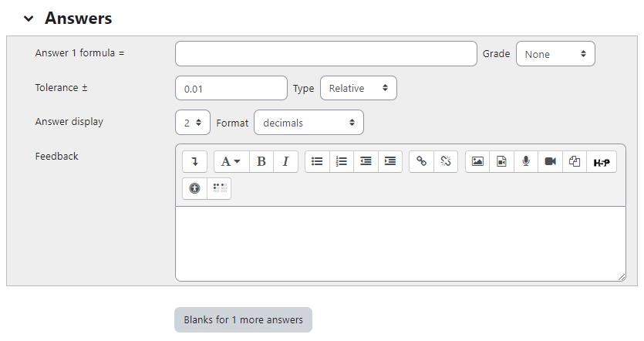The width and height of the screenshot is (644, 341).
Task: Toggle bold formatting in Feedback editor
Action: 261,161
